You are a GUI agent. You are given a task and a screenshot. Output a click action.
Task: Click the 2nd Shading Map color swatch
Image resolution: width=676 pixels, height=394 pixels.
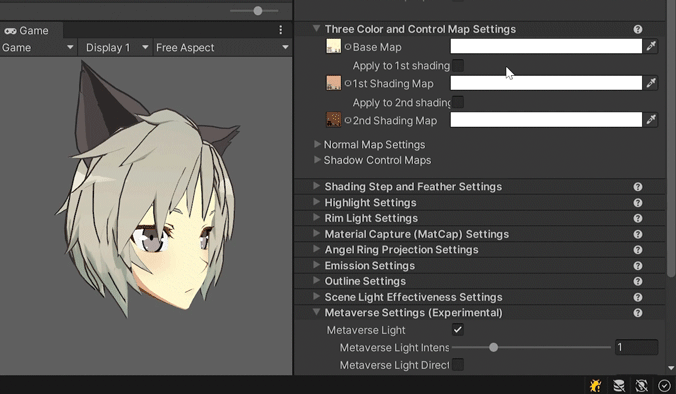point(546,119)
